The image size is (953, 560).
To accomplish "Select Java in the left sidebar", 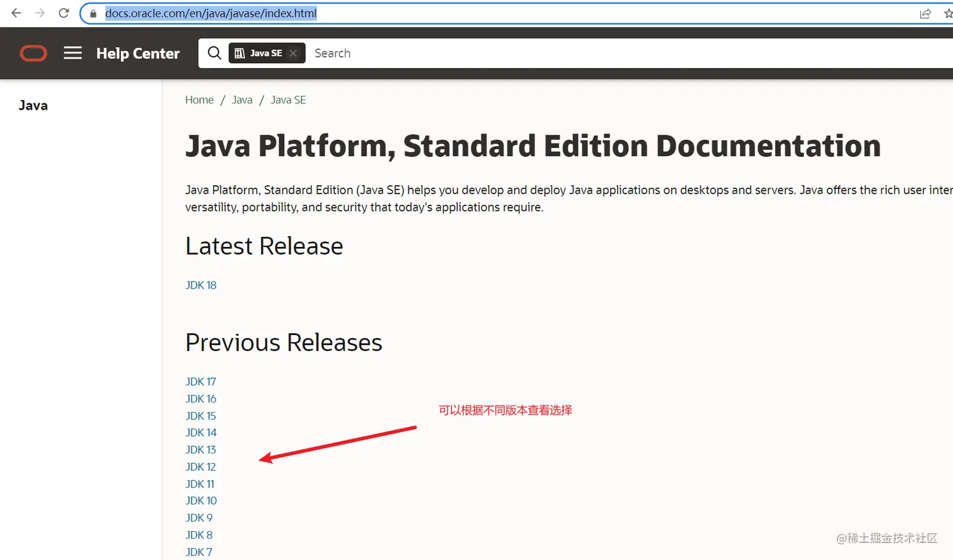I will 33,105.
